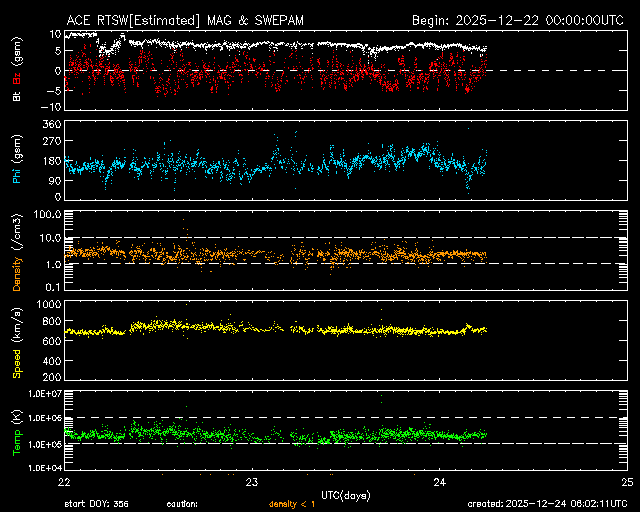640x512 pixels.
Task: Select day 25 on the time axis
Action: [626, 481]
